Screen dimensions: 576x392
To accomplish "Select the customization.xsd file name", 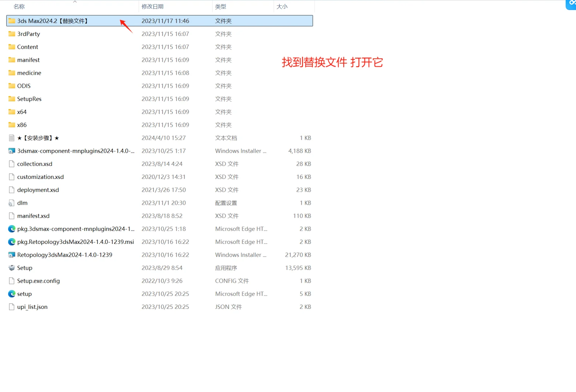I will point(40,177).
